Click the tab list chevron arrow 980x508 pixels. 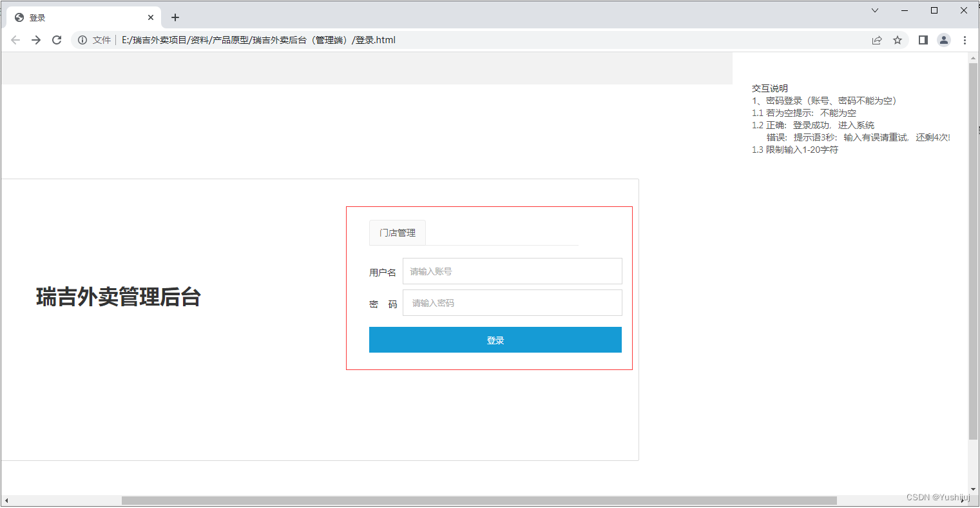point(874,10)
